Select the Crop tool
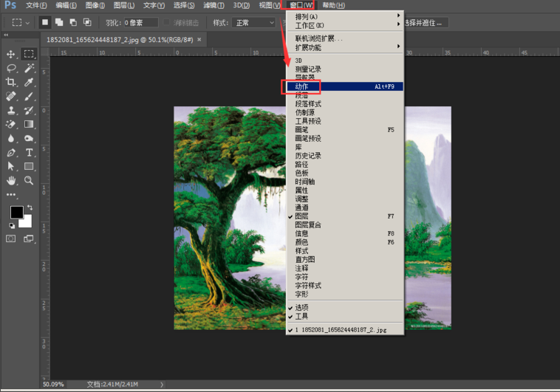 (11, 82)
